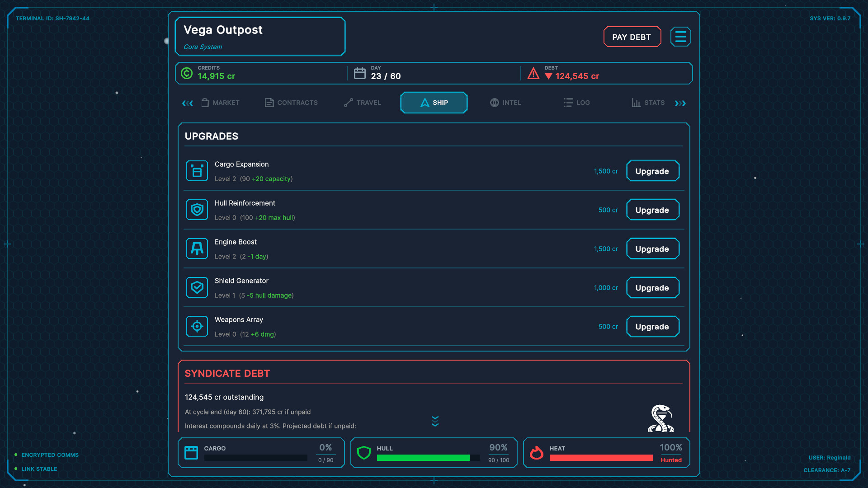Switch to the Market tab
The image size is (868, 488).
[x=221, y=103]
